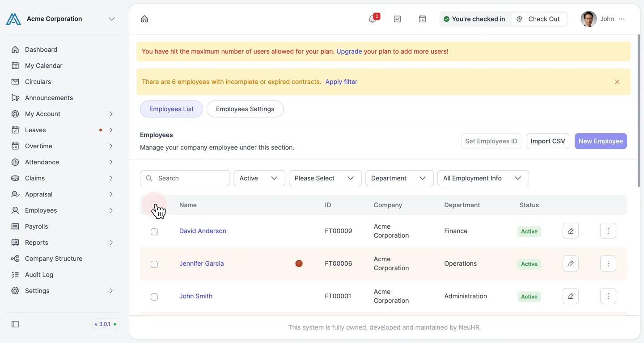This screenshot has height=343, width=644.
Task: Open the calendar icon in header
Action: pyautogui.click(x=422, y=19)
